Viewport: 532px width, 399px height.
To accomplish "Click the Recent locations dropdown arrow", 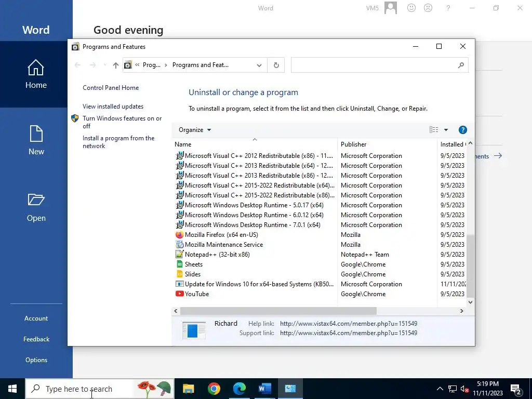I will [x=105, y=65].
